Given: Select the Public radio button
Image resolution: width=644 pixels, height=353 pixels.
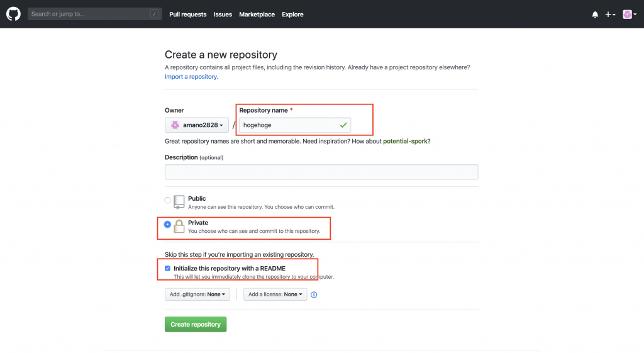Looking at the screenshot, I should point(167,201).
